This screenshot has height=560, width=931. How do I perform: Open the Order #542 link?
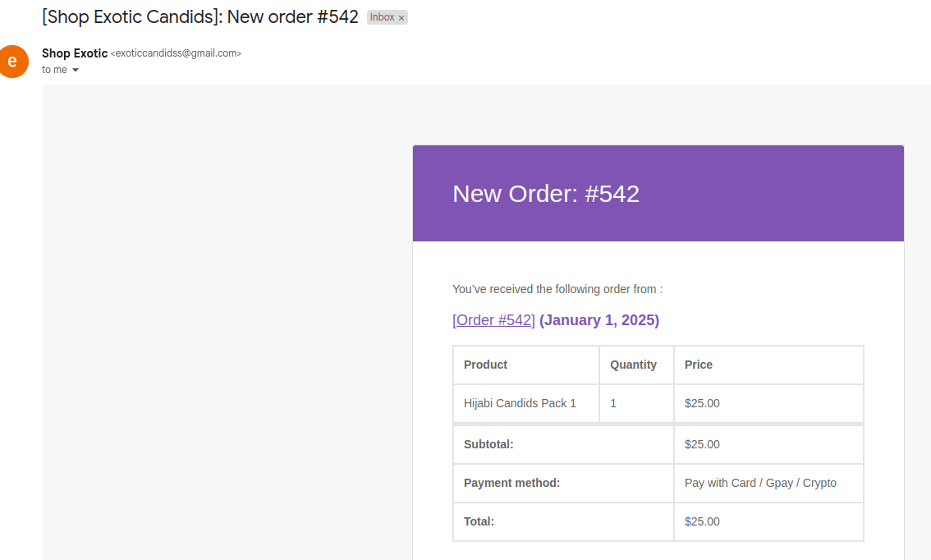pyautogui.click(x=493, y=319)
